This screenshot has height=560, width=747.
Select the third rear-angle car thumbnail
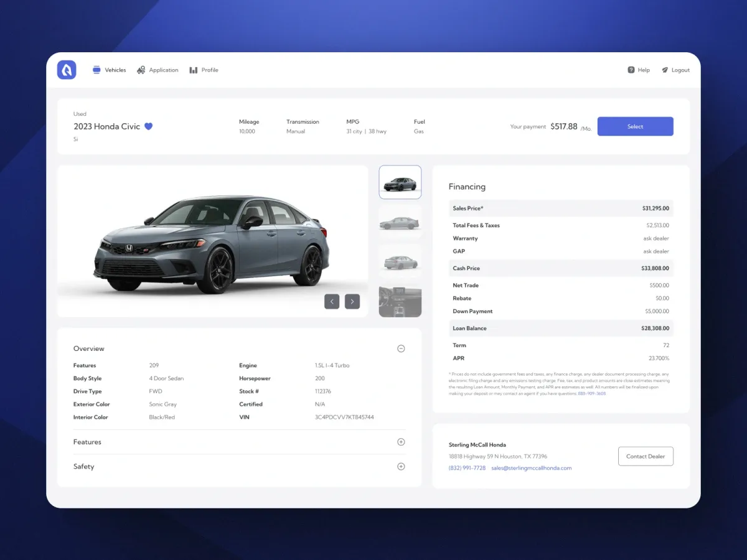pyautogui.click(x=400, y=261)
